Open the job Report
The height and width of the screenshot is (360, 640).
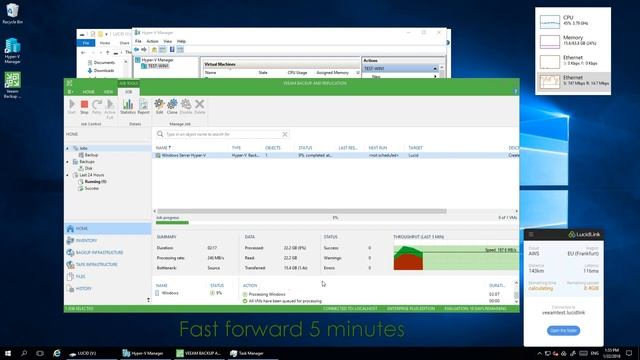point(143,107)
